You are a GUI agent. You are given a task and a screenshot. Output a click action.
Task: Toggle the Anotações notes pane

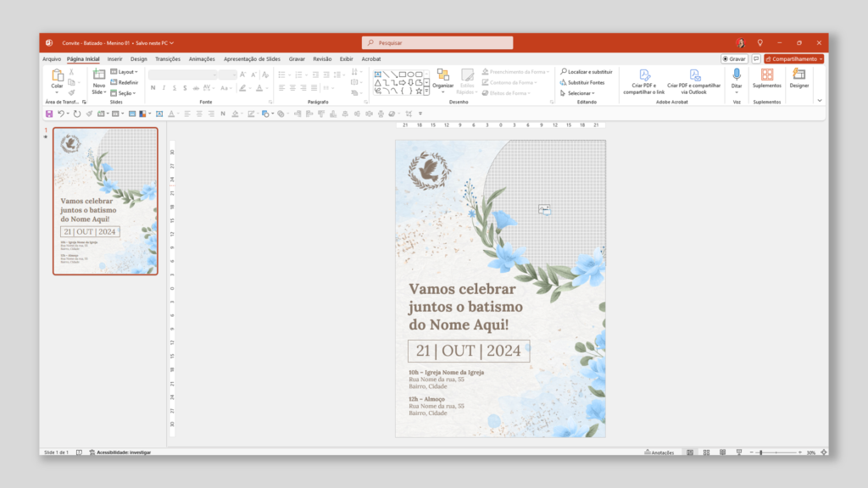[x=659, y=452]
